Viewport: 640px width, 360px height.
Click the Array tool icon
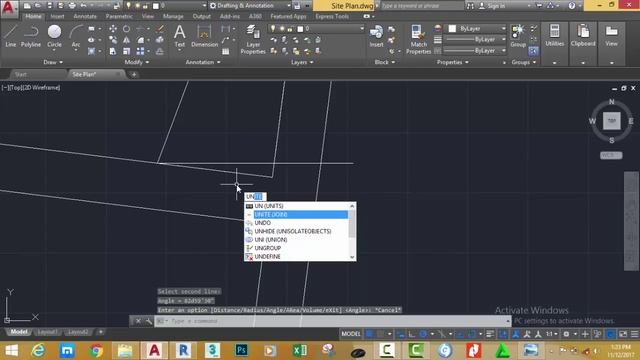pyautogui.click(x=140, y=51)
